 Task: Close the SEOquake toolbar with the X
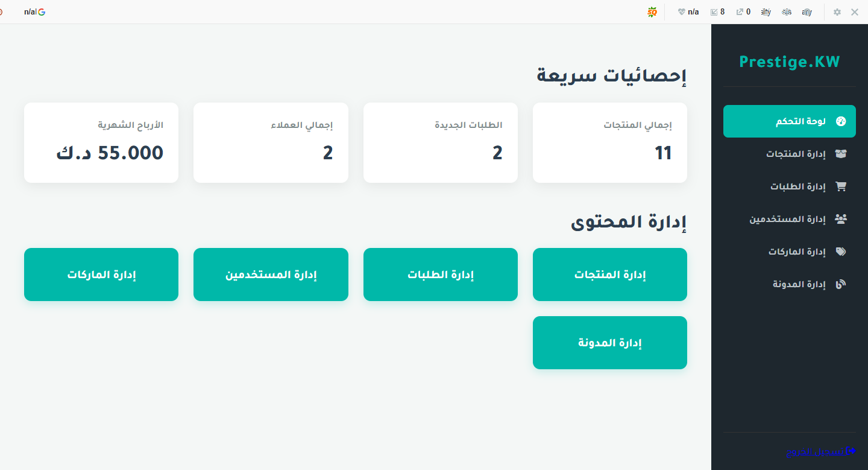(x=855, y=12)
